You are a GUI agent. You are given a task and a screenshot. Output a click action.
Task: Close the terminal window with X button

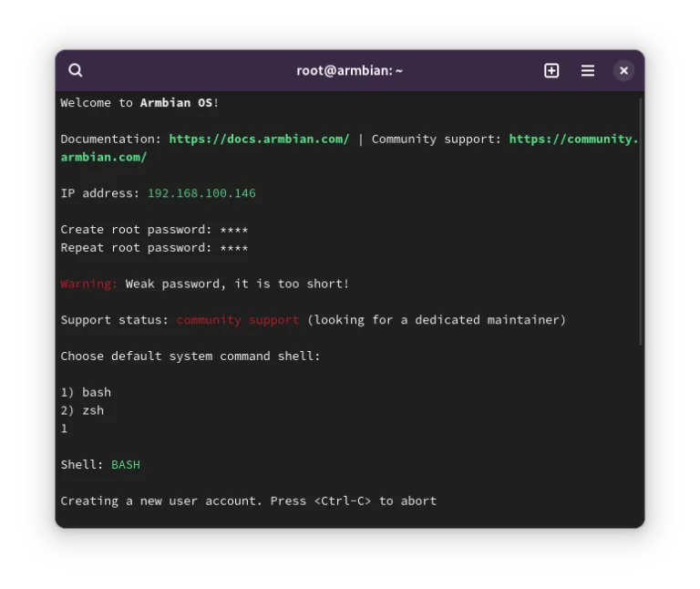point(623,70)
